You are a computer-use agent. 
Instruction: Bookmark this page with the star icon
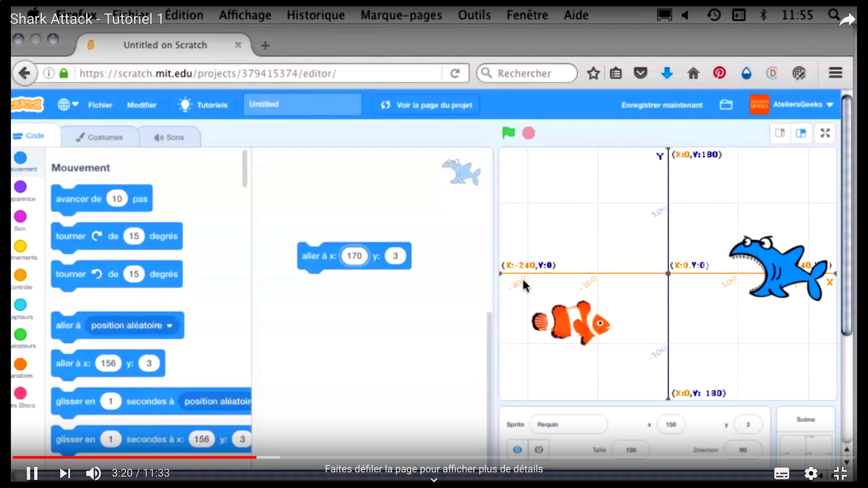593,73
